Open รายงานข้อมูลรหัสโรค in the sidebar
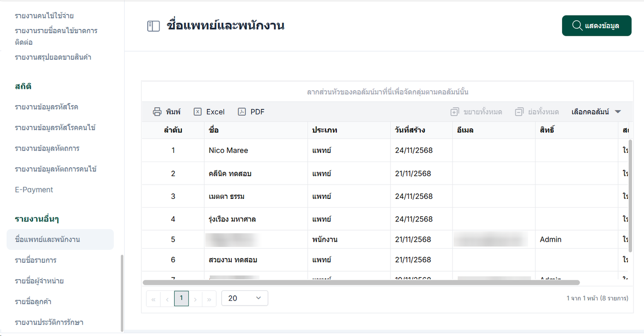The image size is (644, 336). click(x=46, y=107)
